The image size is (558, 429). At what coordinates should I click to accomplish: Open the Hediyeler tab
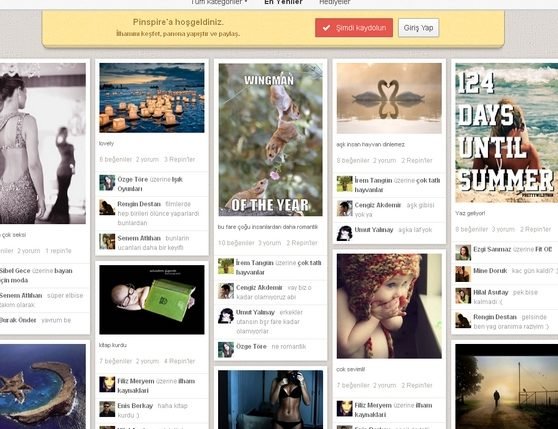[x=335, y=2]
